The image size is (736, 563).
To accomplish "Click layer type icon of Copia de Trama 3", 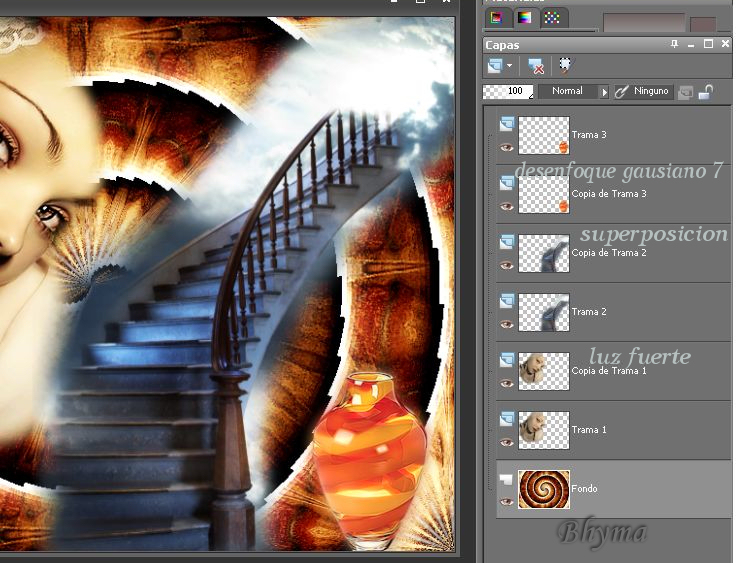I will coord(506,183).
